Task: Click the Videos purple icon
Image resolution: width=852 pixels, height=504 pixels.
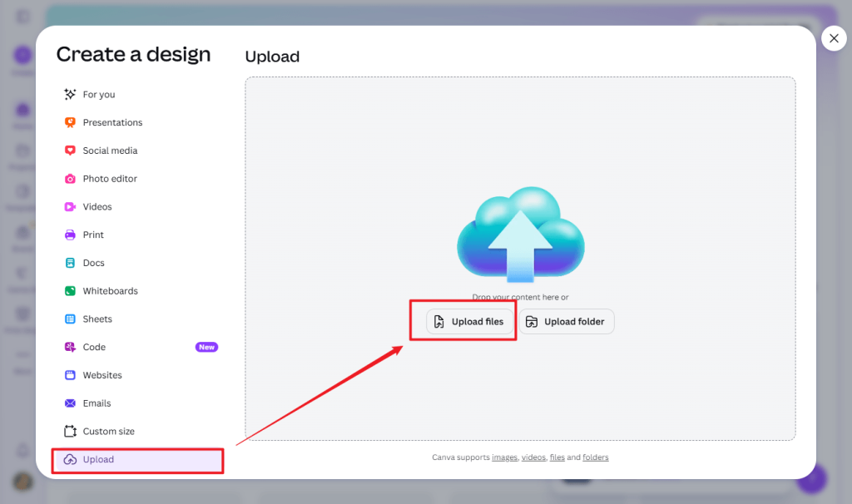Action: click(x=70, y=207)
